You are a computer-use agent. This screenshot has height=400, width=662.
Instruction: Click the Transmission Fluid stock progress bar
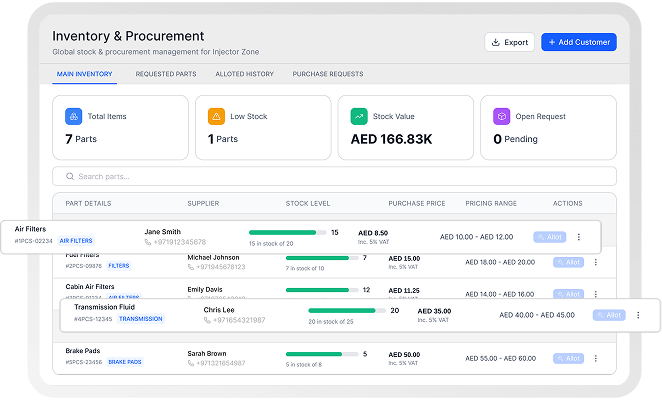(347, 310)
